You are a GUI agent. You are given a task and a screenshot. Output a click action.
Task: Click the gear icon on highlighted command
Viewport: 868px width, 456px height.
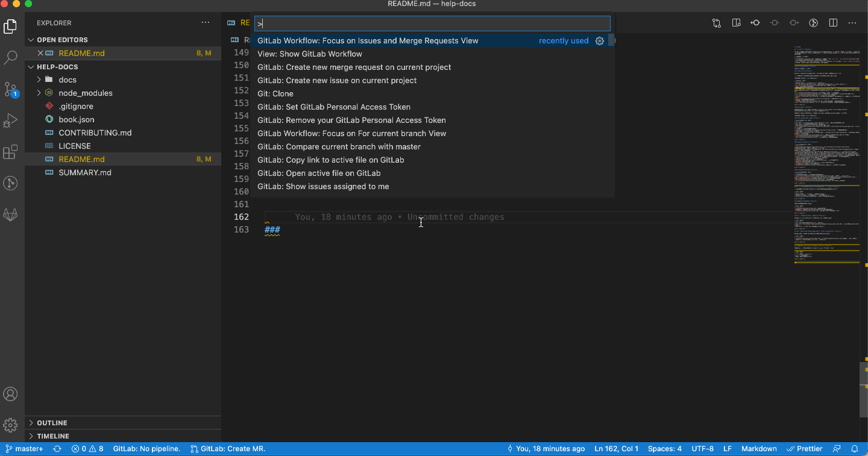600,41
